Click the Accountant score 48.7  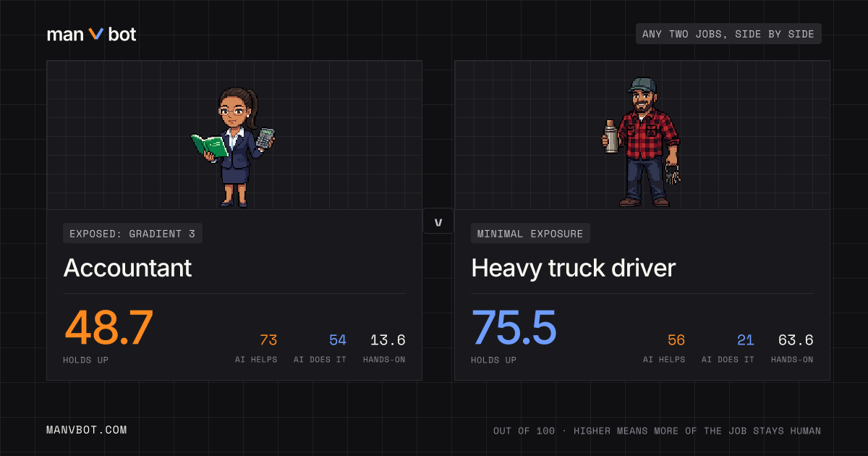point(109,328)
